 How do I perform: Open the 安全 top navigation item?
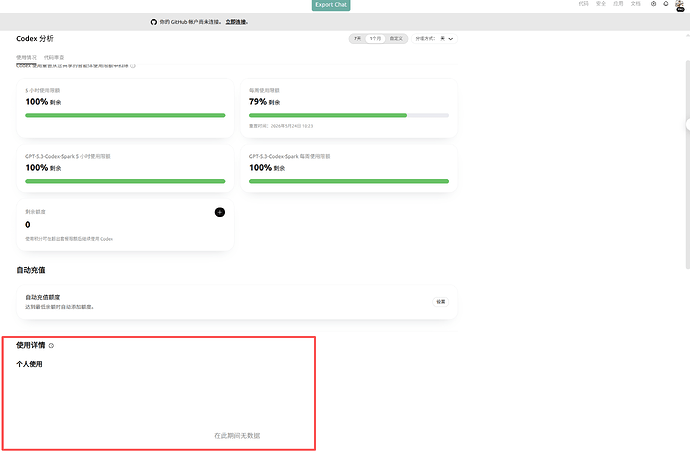[x=601, y=4]
